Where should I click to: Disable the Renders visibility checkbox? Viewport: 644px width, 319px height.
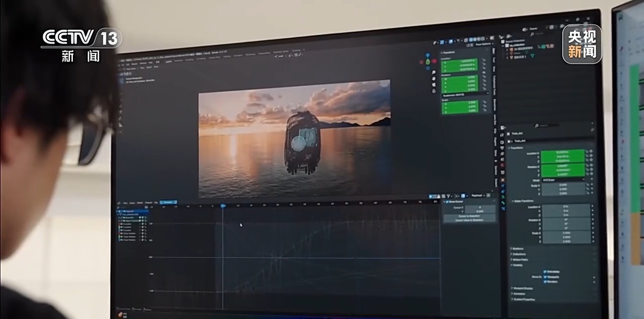pyautogui.click(x=545, y=282)
